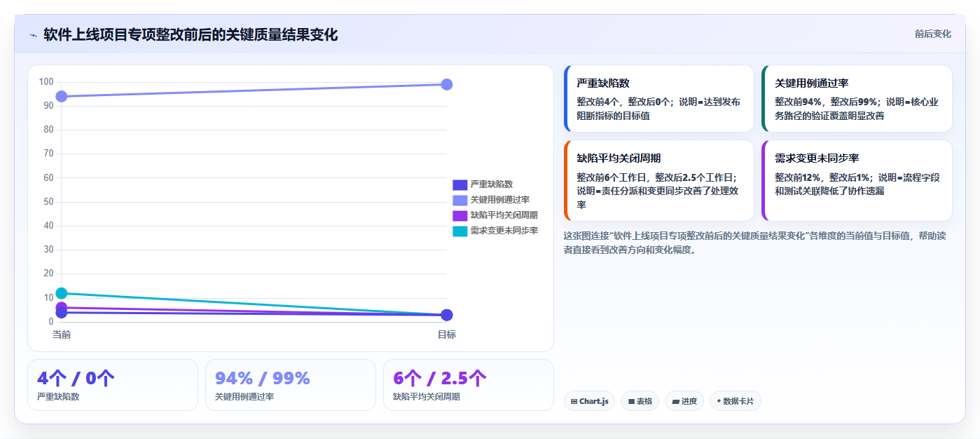The height and width of the screenshot is (439, 980).
Task: Open the 4个 / 0个 stat card
Action: tap(113, 385)
